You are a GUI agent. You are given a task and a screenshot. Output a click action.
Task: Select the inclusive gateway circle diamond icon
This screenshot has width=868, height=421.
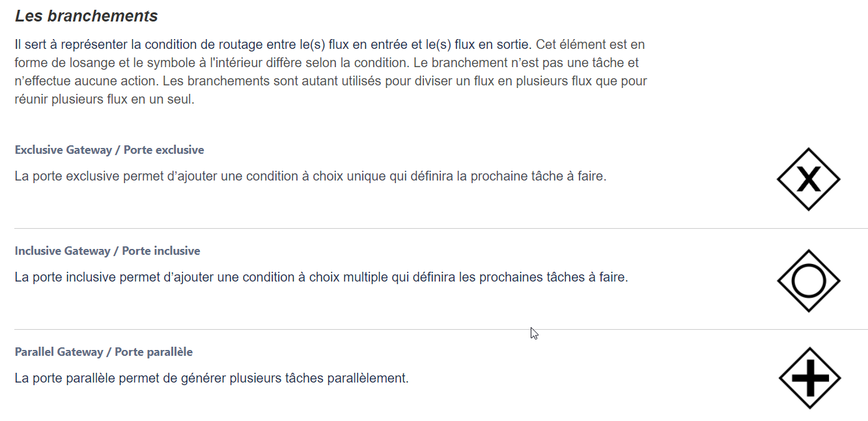[x=809, y=281]
